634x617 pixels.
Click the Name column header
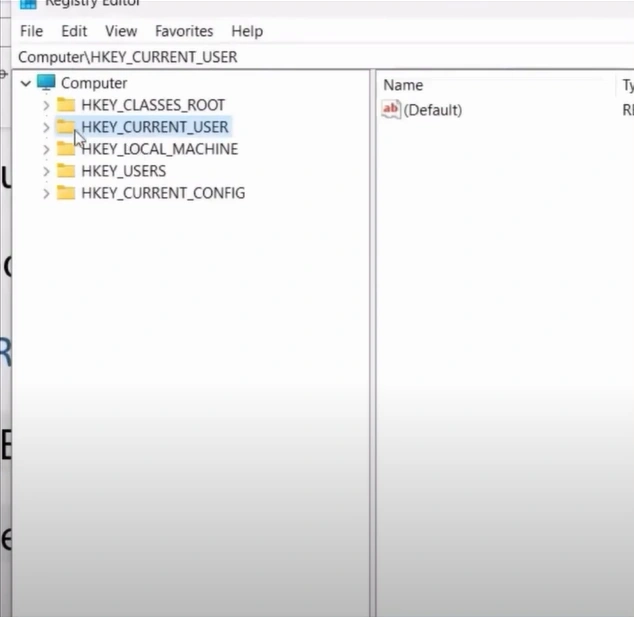pos(495,85)
